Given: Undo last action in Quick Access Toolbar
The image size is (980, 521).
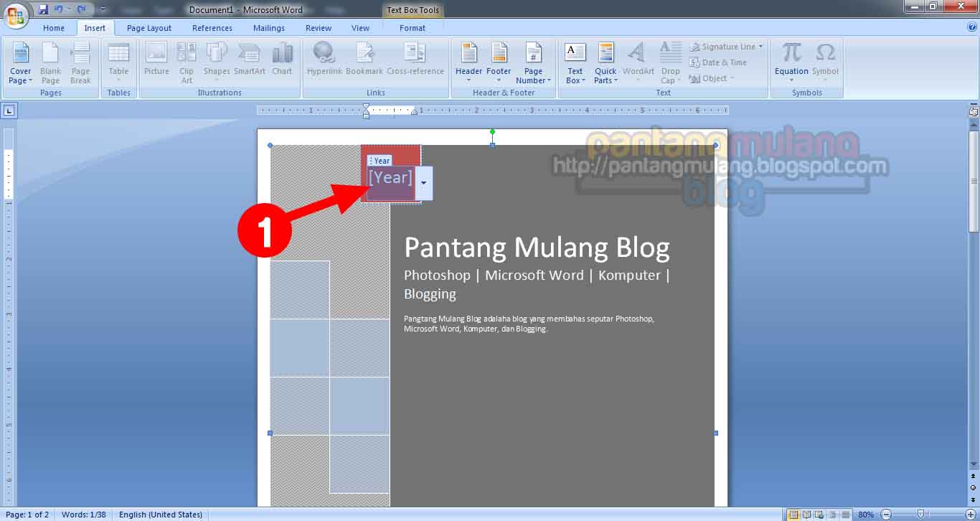Looking at the screenshot, I should [59, 9].
